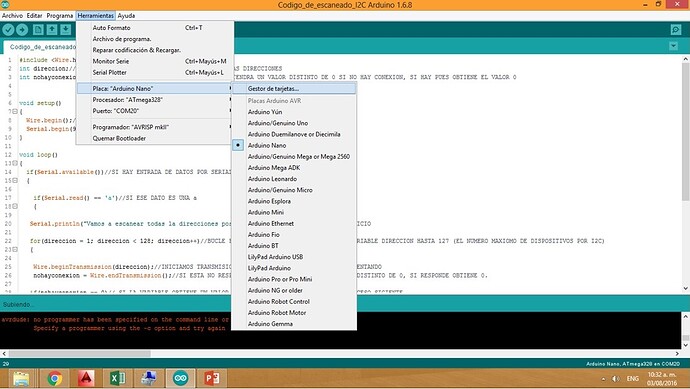Choose Arduino Mini board
The width and height of the screenshot is (690, 389).
point(294,212)
